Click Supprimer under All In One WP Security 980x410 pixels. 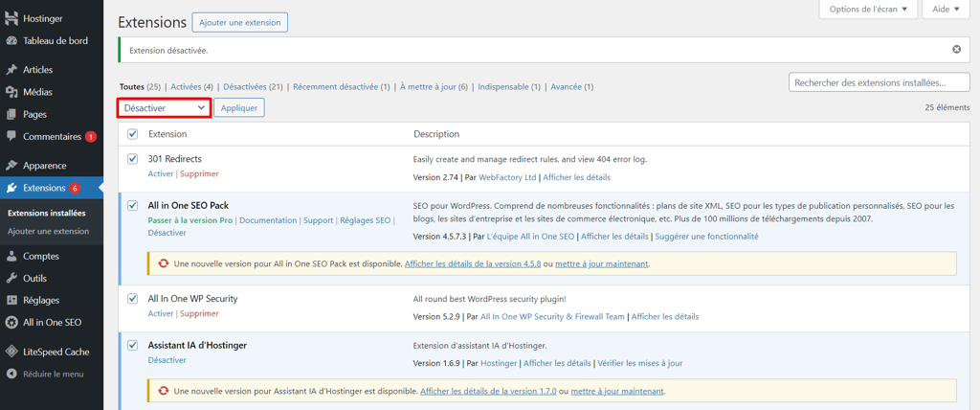(x=199, y=313)
